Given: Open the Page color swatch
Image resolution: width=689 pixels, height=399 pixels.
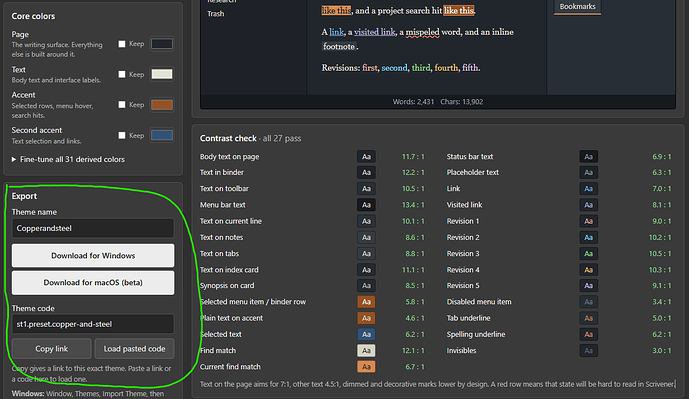Looking at the screenshot, I should coord(162,44).
